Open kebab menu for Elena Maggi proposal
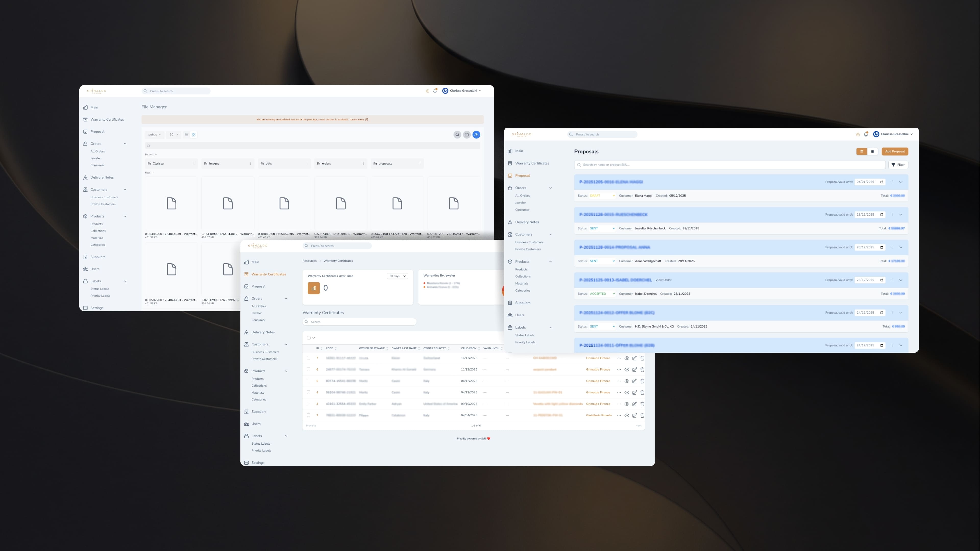Image resolution: width=980 pixels, height=551 pixels. click(x=892, y=182)
